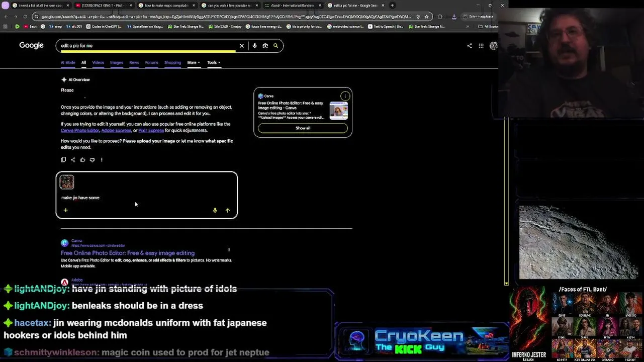The height and width of the screenshot is (362, 644).
Task: Open the attached image thumbnail in prompt
Action: (67, 182)
